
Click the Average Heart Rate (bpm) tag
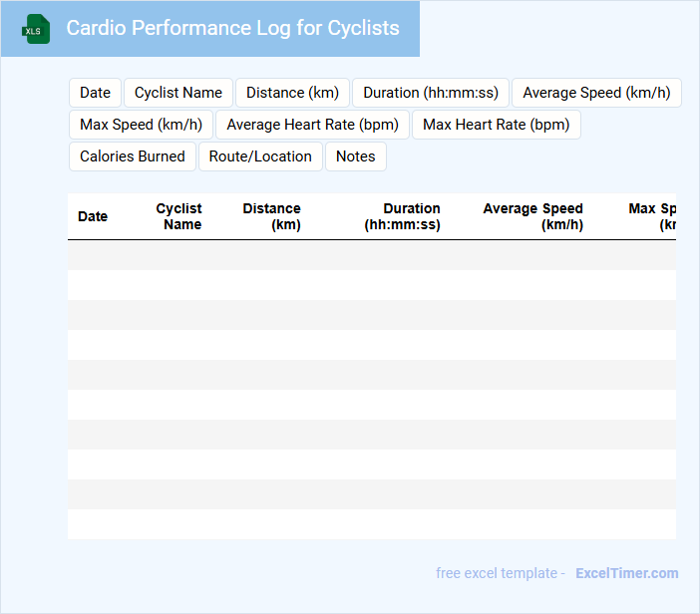[x=312, y=125]
